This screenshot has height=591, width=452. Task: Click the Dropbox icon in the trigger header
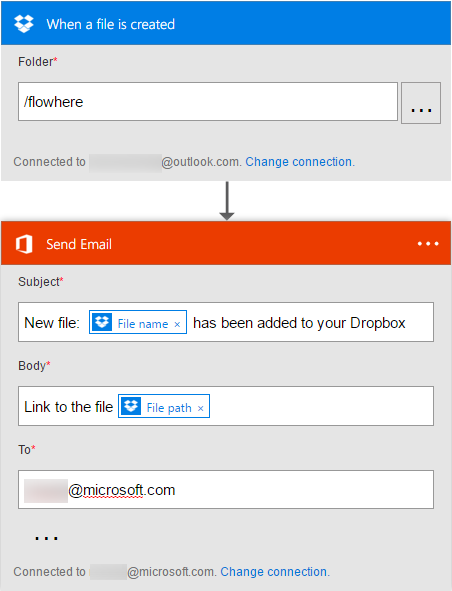[x=24, y=24]
